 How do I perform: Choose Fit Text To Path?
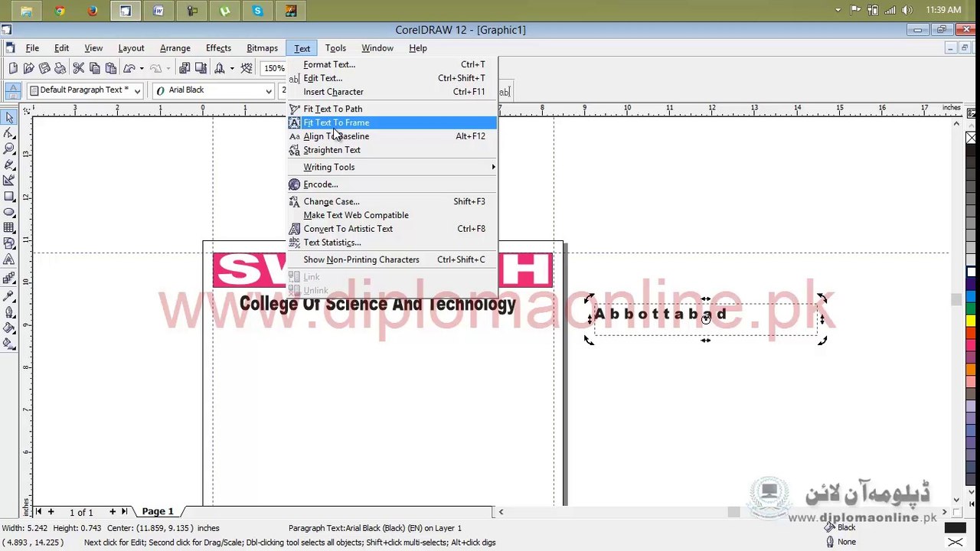tap(392, 109)
